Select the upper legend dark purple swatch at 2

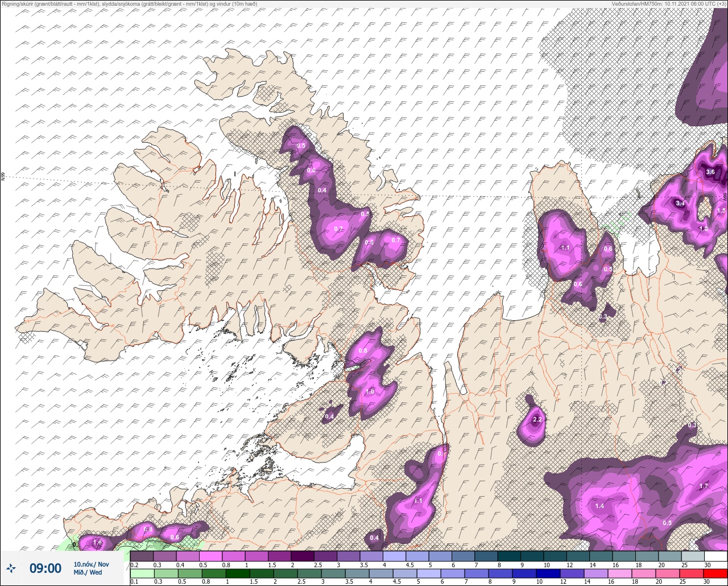pyautogui.click(x=303, y=556)
